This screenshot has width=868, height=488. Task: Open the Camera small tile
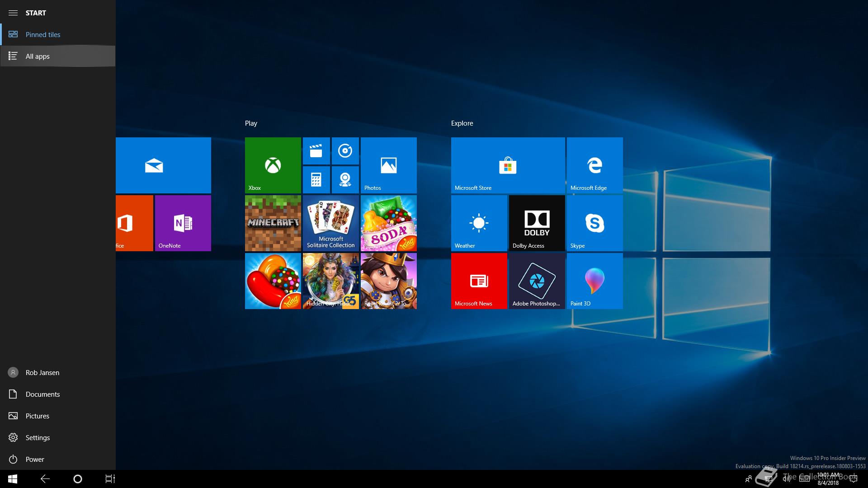345,179
